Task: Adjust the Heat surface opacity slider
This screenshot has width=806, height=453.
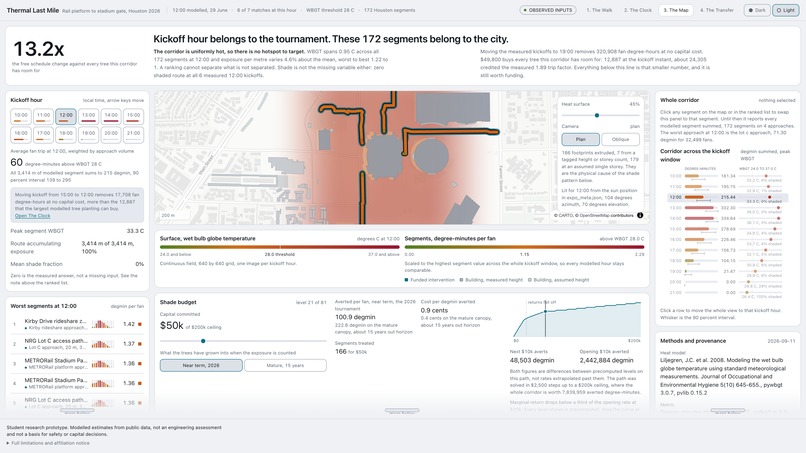Action: pyautogui.click(x=600, y=115)
